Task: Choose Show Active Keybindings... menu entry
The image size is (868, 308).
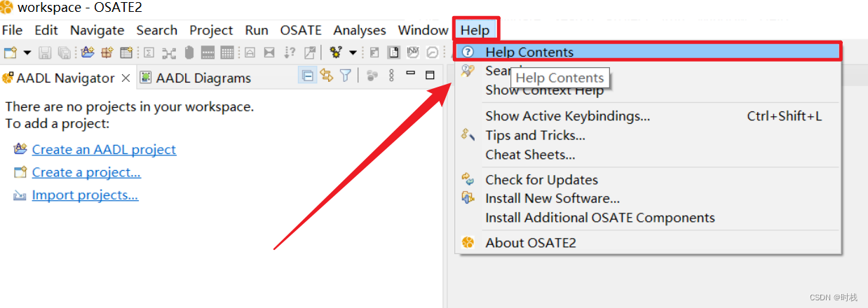Action: pos(648,116)
